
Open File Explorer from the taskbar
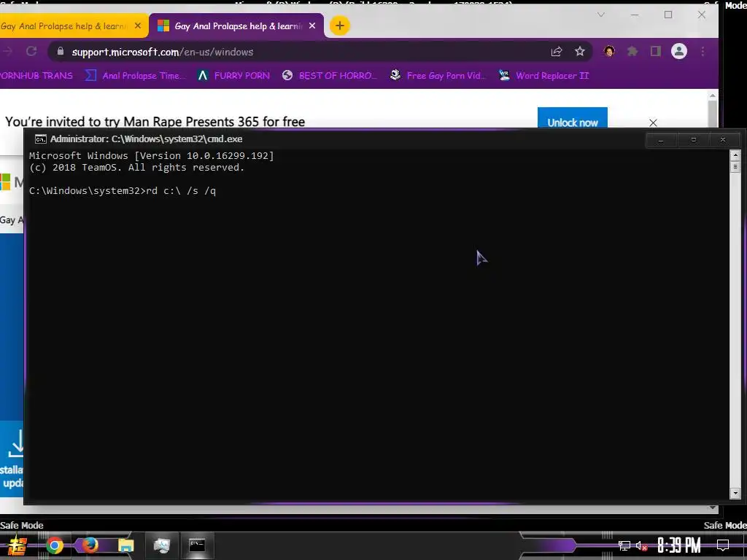tap(125, 545)
